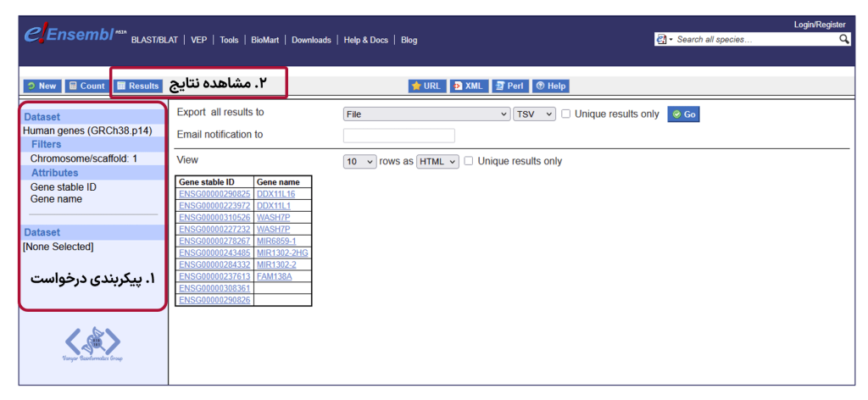Toggle Unique results only for view
868x400 pixels.
(470, 161)
